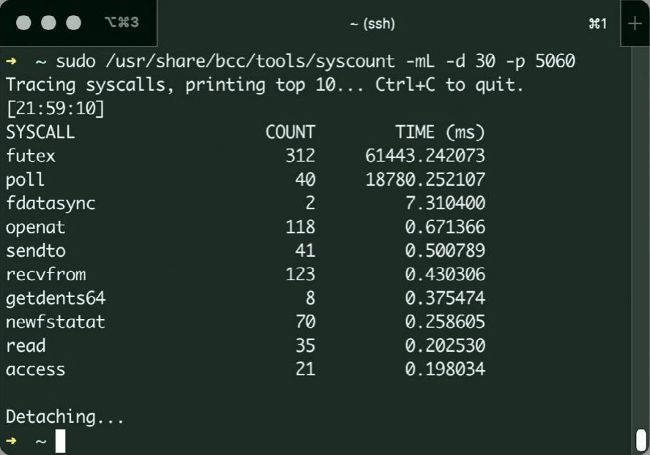Click the ⌥⌘3 window shortcut label
This screenshot has width=650, height=455.
point(120,22)
